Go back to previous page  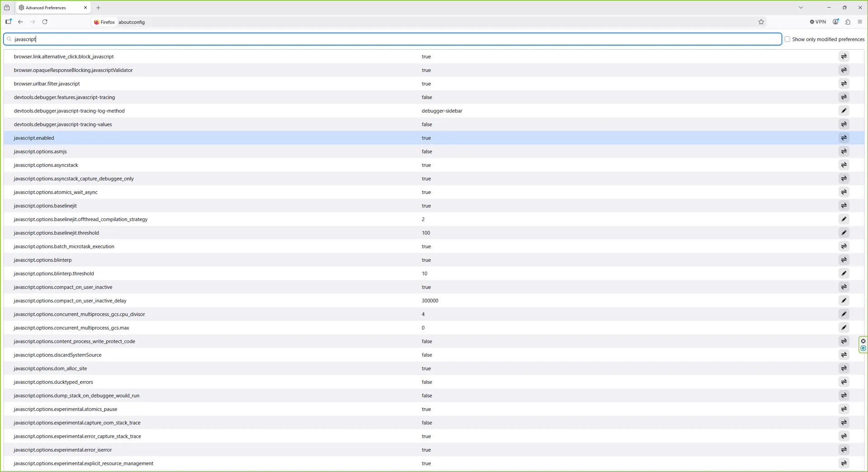[20, 22]
